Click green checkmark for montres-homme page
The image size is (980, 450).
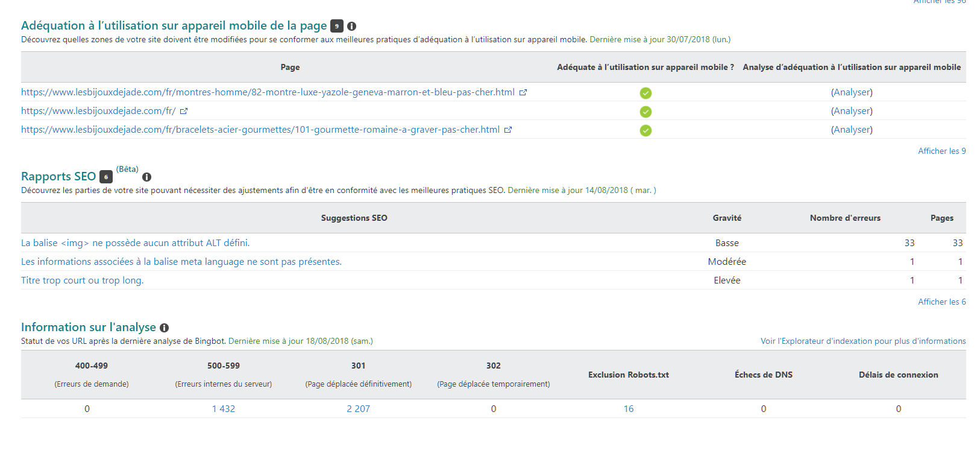coord(645,93)
